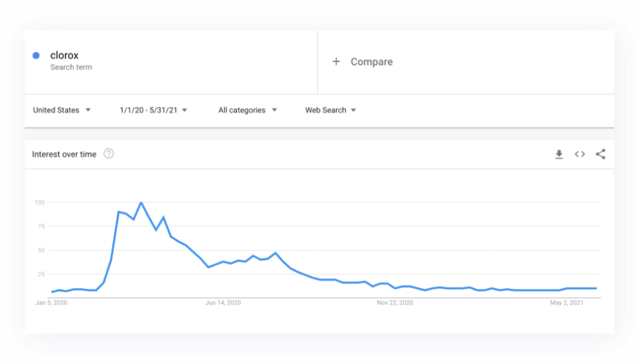Click the Jun 14, 2020 axis label
639x364 pixels.
tap(223, 303)
